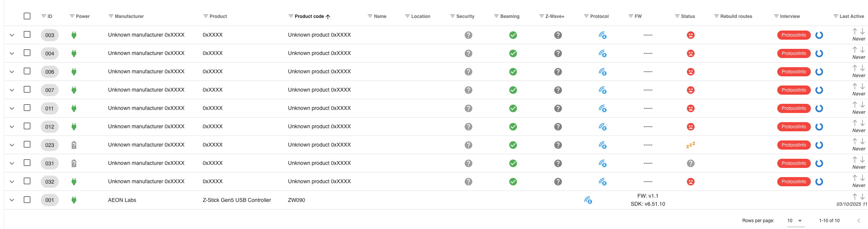Open the Rows per page dropdown
This screenshot has height=229, width=868.
click(795, 221)
